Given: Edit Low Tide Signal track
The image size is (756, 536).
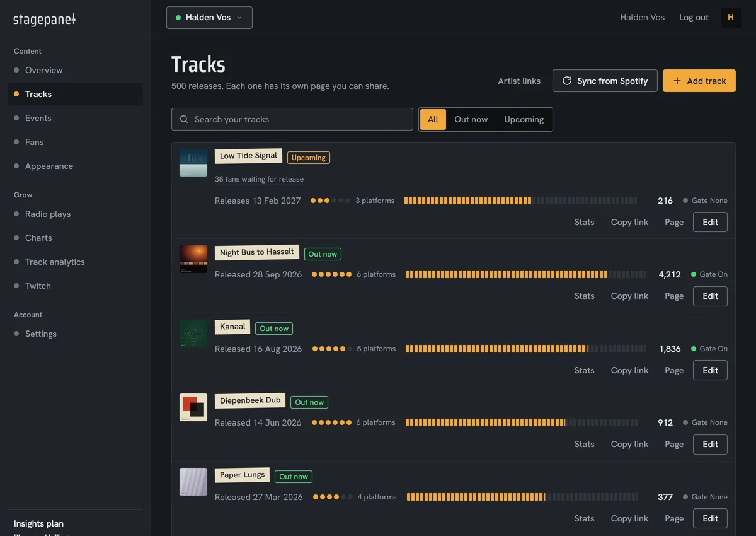Looking at the screenshot, I should coord(710,222).
